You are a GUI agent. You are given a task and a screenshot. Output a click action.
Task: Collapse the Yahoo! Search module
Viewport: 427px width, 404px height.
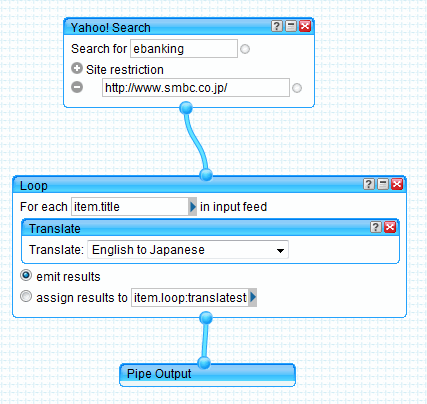(291, 26)
